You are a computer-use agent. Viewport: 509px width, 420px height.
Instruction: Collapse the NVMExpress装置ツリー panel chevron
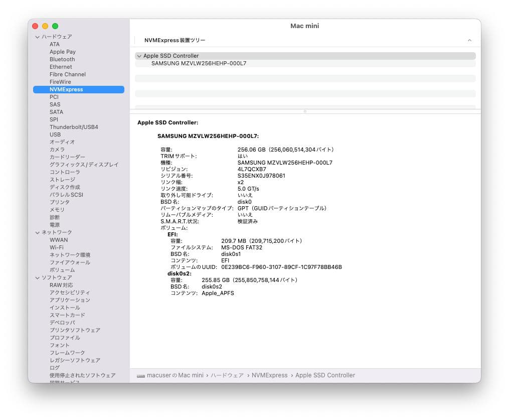[x=469, y=40]
